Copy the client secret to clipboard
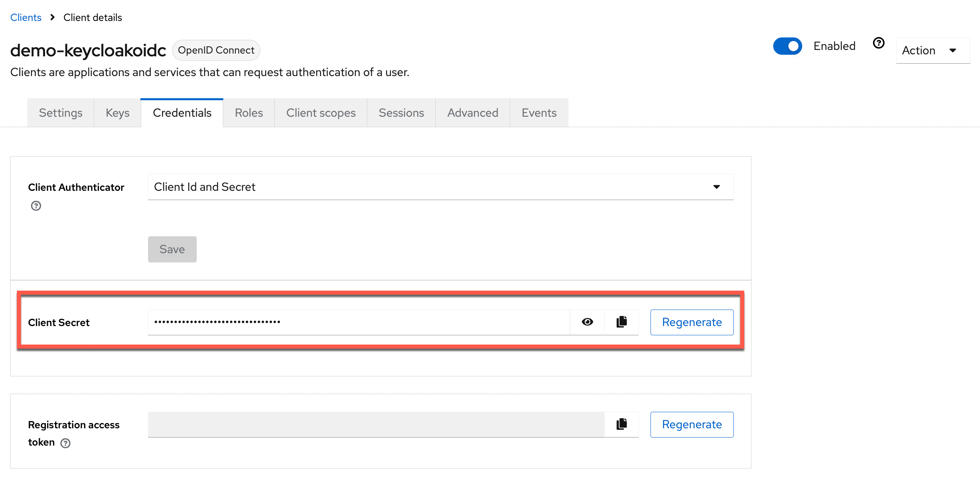Screen dimensions: 980x479 (622, 322)
